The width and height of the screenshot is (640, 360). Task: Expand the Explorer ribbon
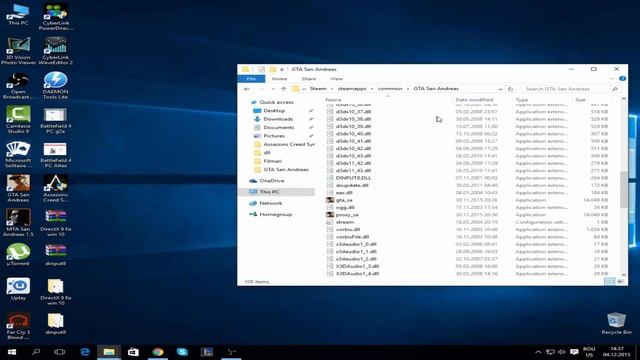612,78
